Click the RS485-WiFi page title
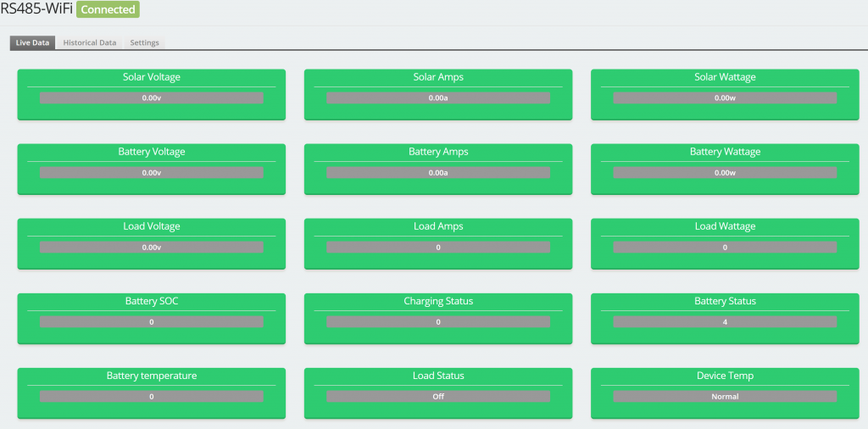The width and height of the screenshot is (868, 429). pos(36,9)
